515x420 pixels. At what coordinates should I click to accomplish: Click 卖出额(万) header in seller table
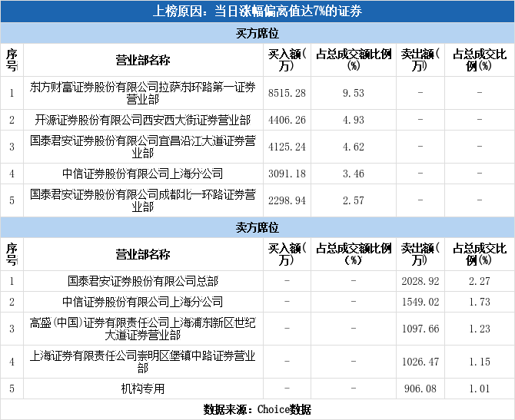[x=420, y=254]
